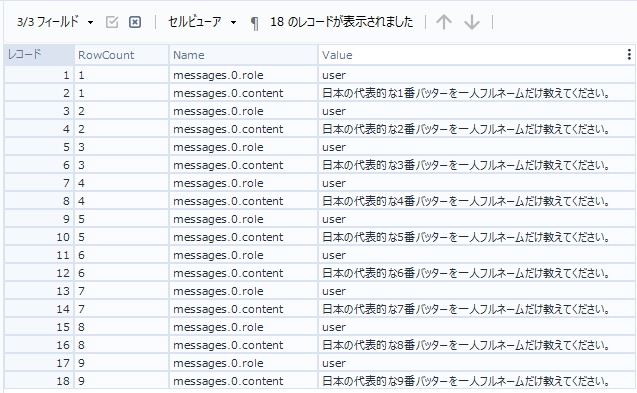The image size is (637, 393).
Task: Click Name cell in record 17
Action: pos(243,363)
